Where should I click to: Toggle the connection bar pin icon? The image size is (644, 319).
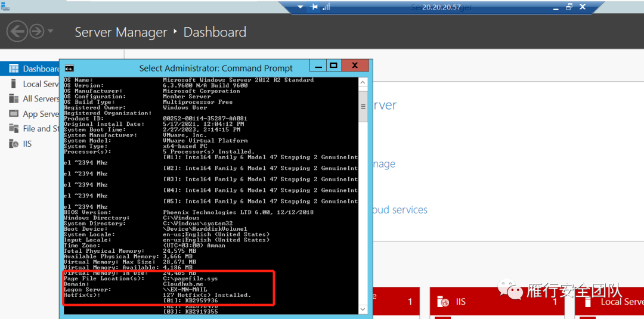(314, 7)
